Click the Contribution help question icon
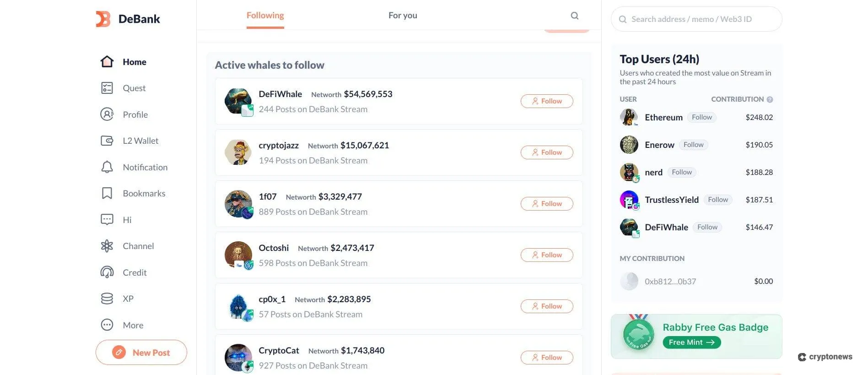Image resolution: width=868 pixels, height=375 pixels. click(770, 99)
